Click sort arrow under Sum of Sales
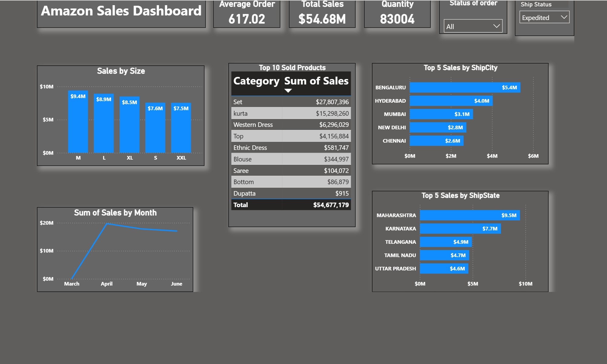The image size is (607, 364). [x=288, y=91]
